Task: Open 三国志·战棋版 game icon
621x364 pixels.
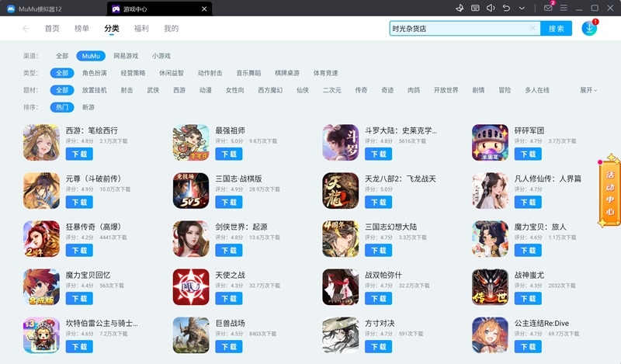Action: pos(191,190)
